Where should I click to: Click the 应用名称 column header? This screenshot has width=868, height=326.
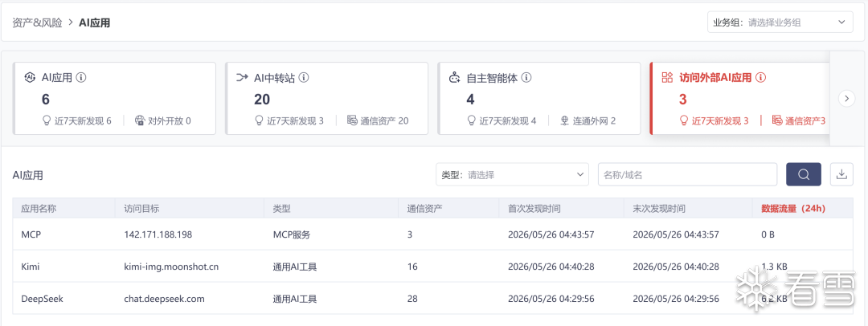pos(39,209)
